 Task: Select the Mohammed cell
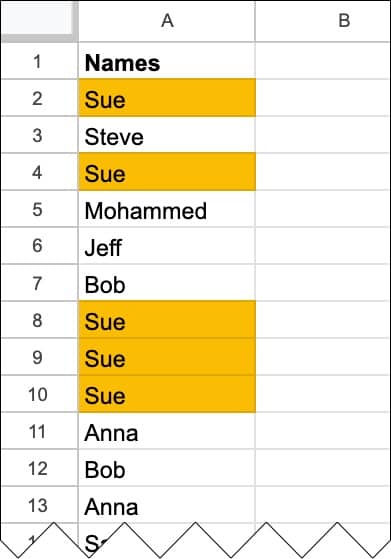(167, 209)
